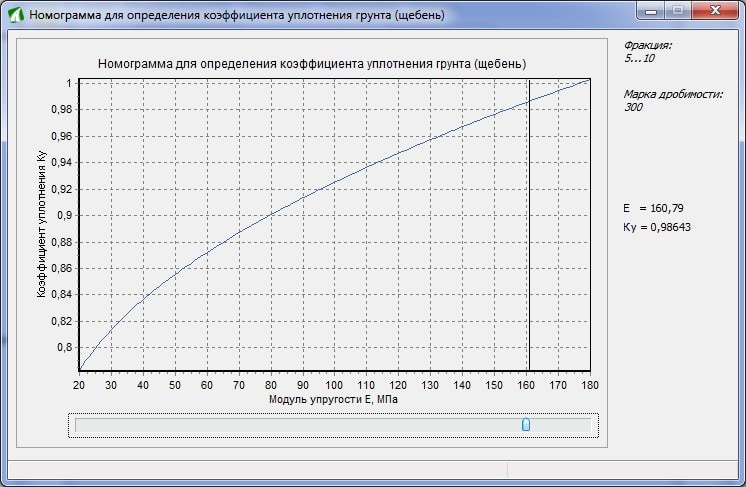Minimize the nomogram window
This screenshot has width=746, height=487.
point(651,10)
